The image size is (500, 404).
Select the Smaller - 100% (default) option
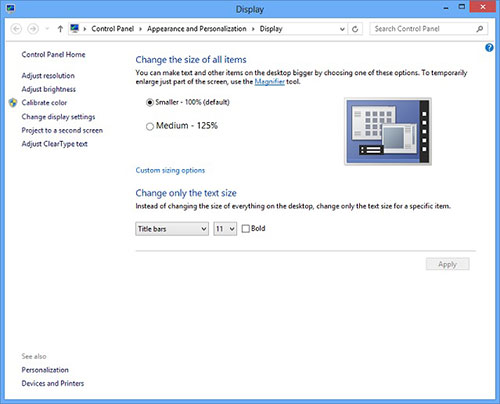click(150, 102)
